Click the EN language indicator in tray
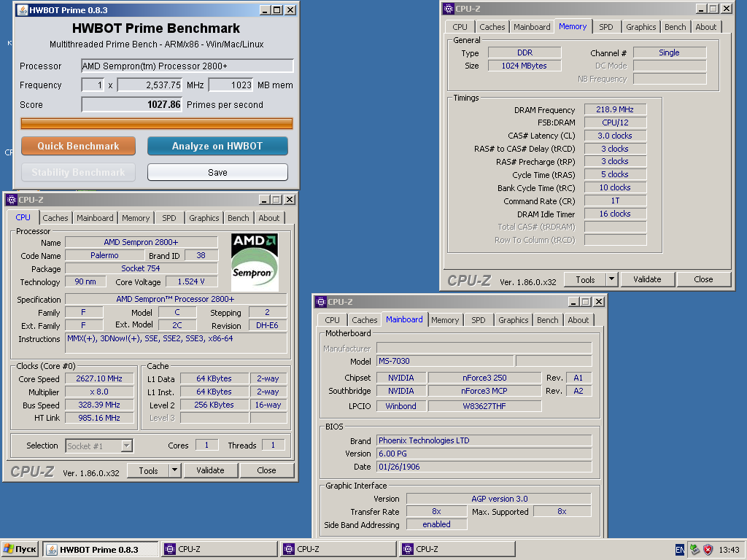747x560 pixels. [680, 550]
